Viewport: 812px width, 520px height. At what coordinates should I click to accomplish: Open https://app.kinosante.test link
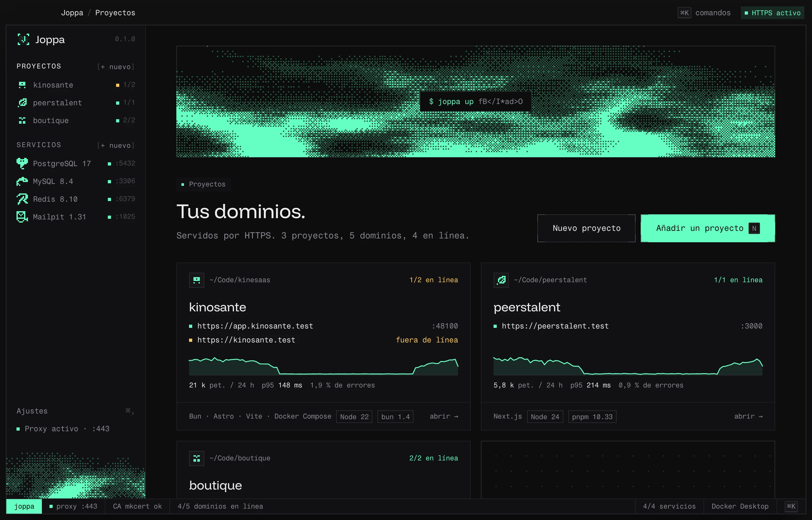pos(255,326)
